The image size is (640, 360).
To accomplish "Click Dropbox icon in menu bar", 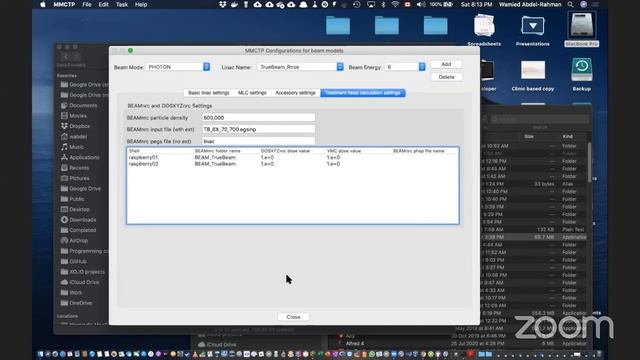I will tap(222, 4).
